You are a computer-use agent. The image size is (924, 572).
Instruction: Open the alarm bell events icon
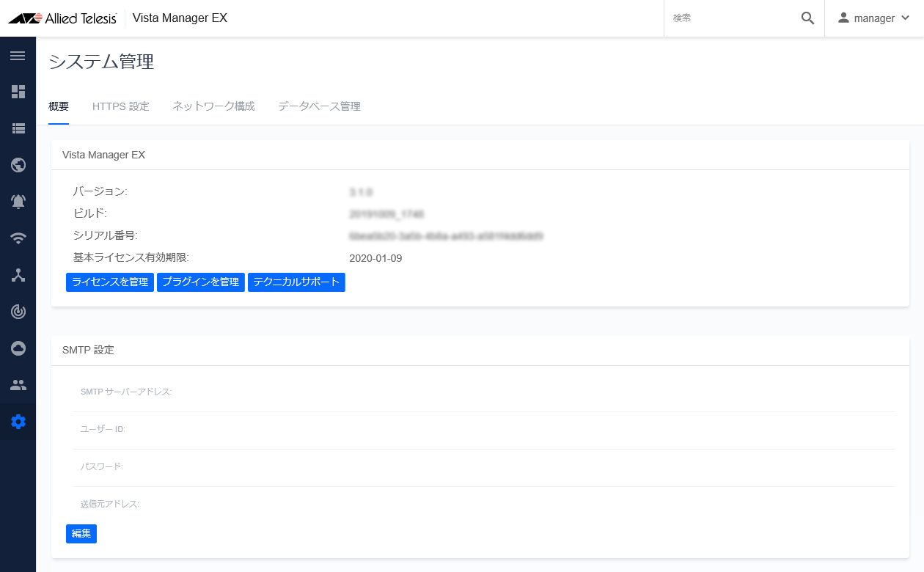coord(18,202)
